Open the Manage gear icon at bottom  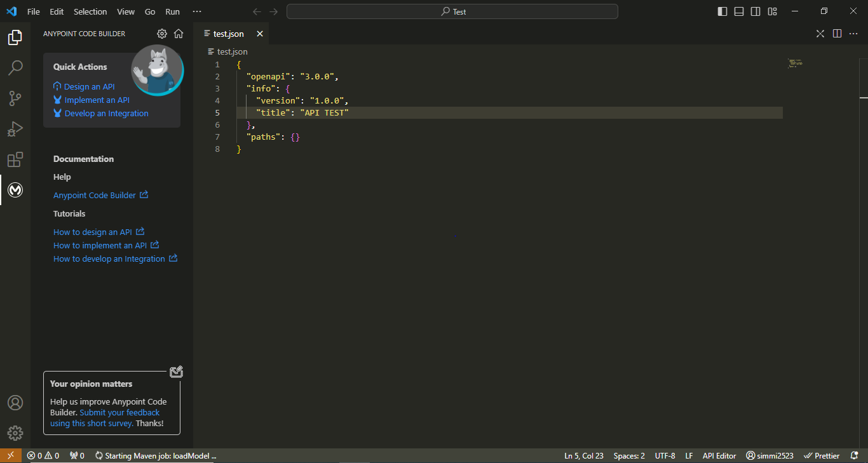pos(15,433)
